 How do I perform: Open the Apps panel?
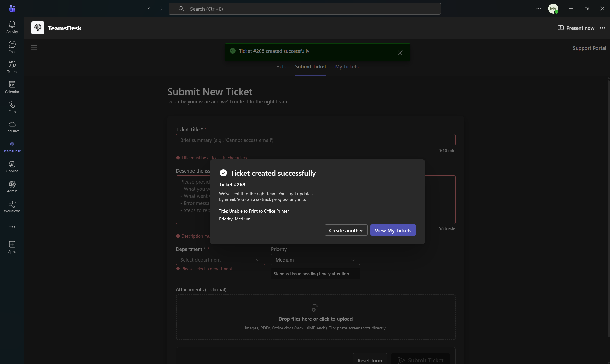(x=12, y=247)
